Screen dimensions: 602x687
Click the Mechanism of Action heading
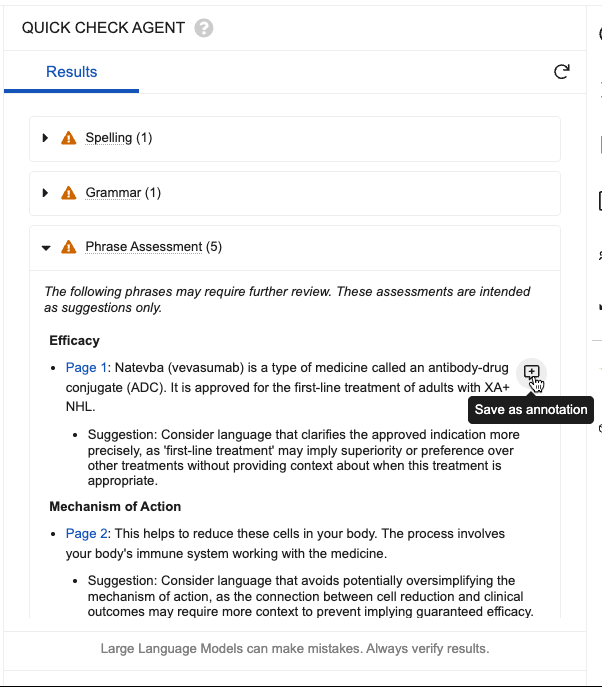pos(115,507)
